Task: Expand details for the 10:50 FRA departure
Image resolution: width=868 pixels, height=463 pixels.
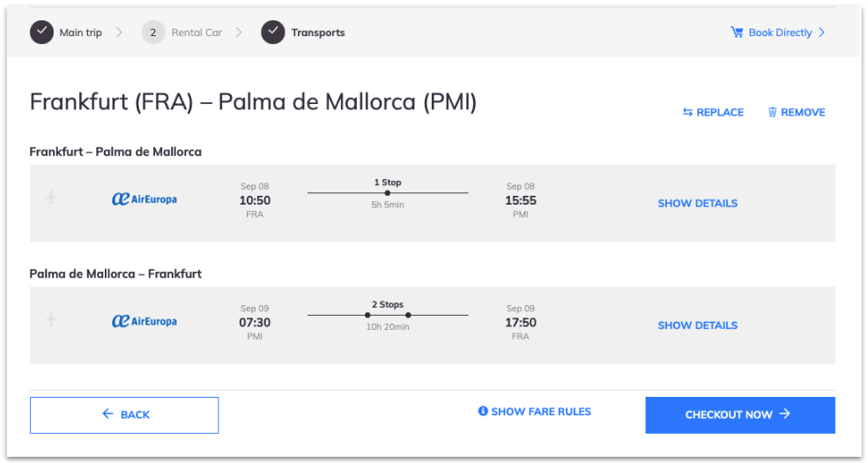Action: pyautogui.click(x=698, y=203)
